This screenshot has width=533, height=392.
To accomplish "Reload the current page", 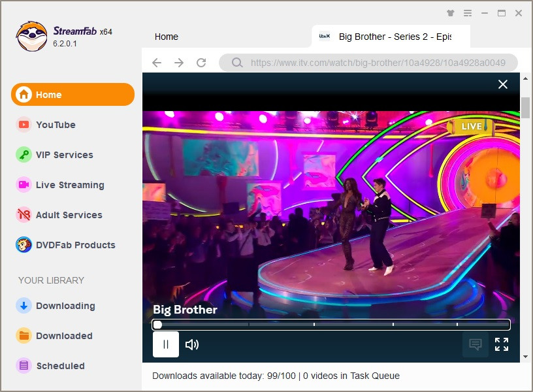I will 201,63.
